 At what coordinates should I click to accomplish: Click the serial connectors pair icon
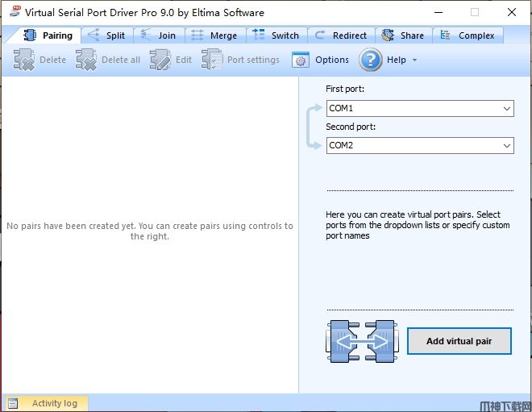click(x=362, y=341)
